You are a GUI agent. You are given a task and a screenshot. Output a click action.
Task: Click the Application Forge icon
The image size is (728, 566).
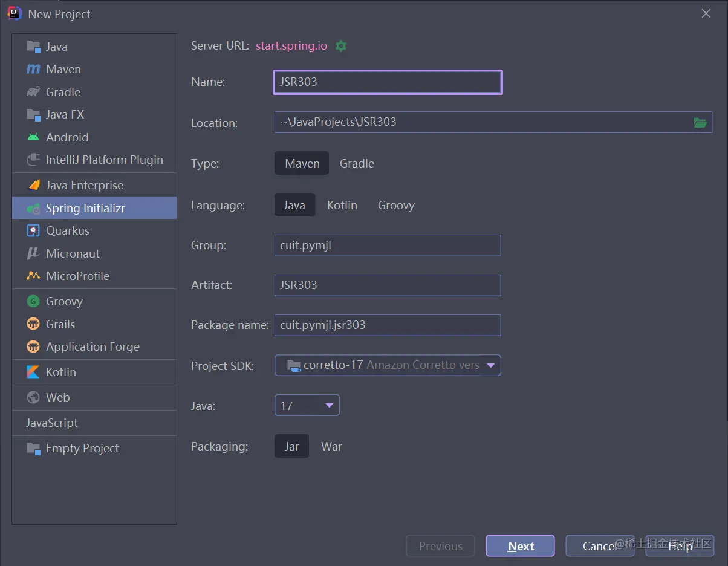click(x=33, y=346)
